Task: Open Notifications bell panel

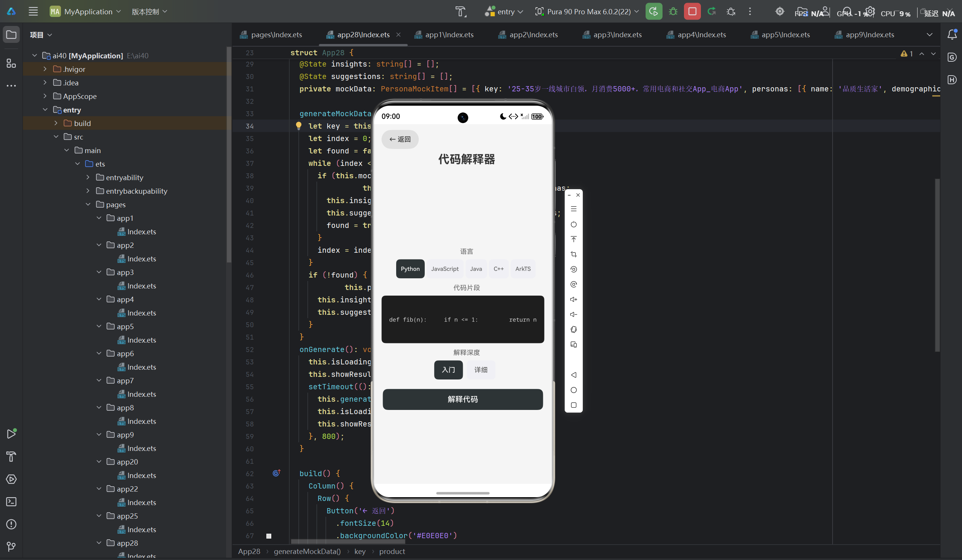Action: point(952,34)
